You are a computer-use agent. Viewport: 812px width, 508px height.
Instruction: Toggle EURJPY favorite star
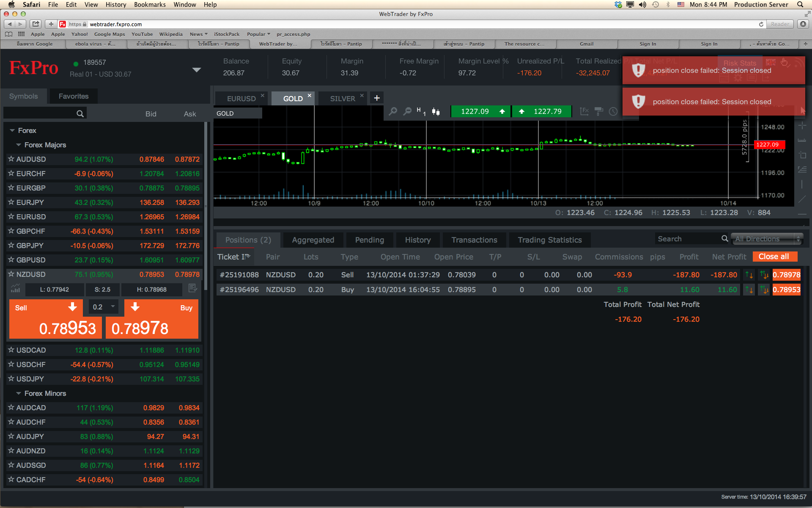point(11,202)
